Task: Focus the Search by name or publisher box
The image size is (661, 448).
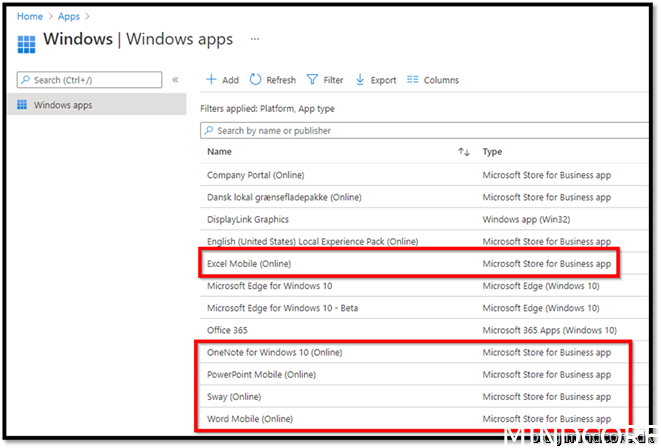Action: 420,130
